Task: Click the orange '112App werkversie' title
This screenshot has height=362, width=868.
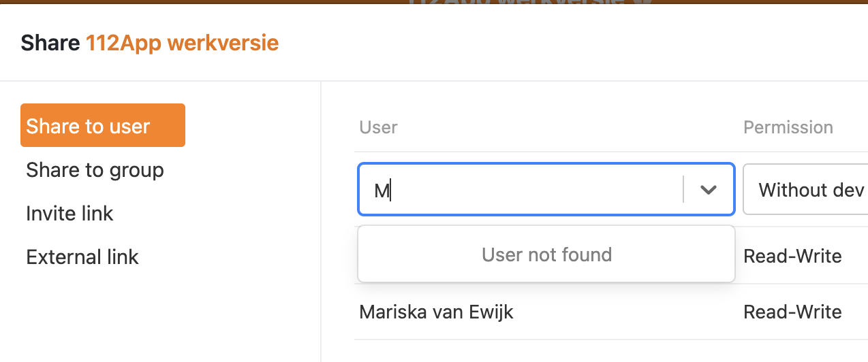Action: (182, 43)
